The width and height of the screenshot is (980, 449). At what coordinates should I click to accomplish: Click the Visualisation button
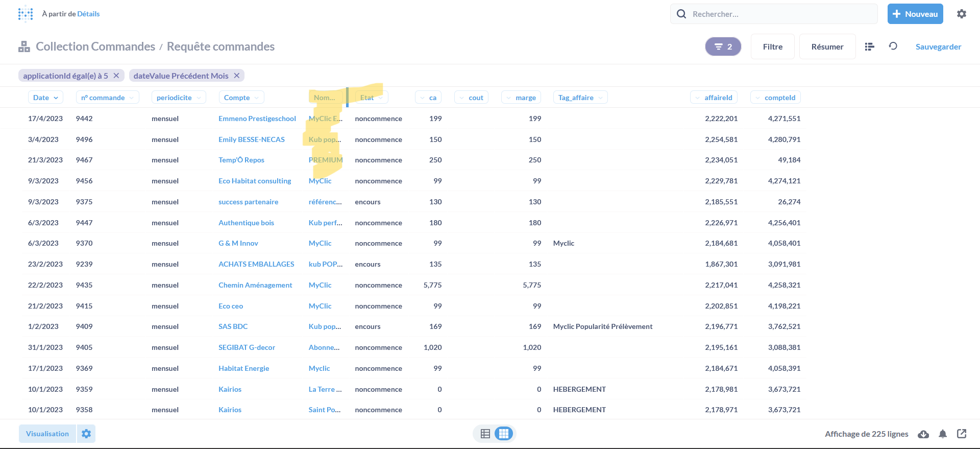click(47, 434)
